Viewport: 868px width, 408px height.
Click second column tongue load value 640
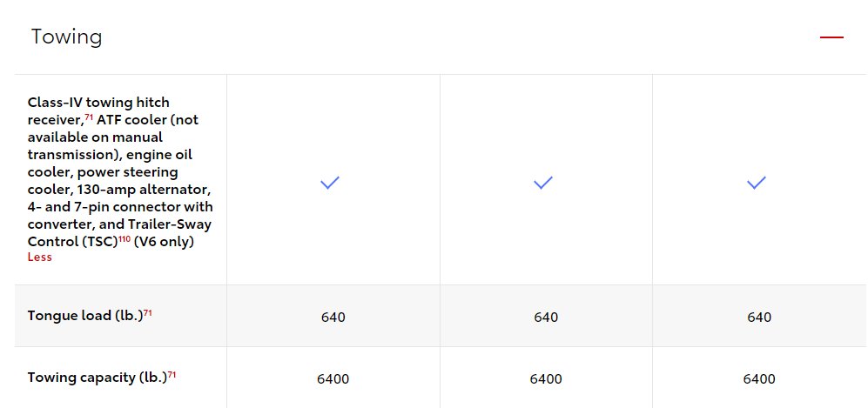pyautogui.click(x=546, y=318)
